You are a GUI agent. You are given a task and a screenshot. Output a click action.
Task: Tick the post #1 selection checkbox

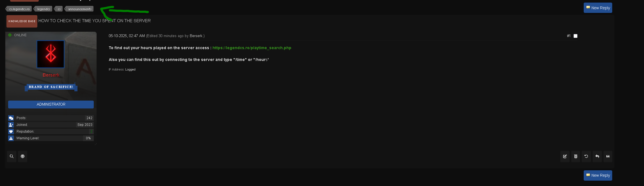pyautogui.click(x=576, y=36)
